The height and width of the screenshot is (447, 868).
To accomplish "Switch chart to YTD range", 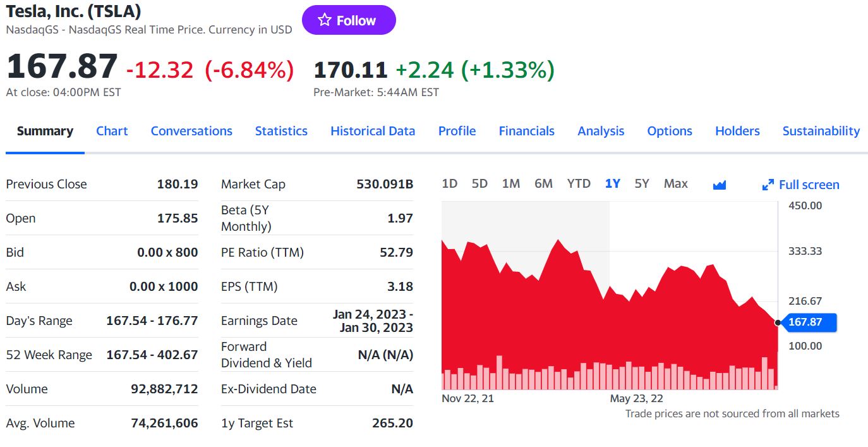I will [x=579, y=183].
